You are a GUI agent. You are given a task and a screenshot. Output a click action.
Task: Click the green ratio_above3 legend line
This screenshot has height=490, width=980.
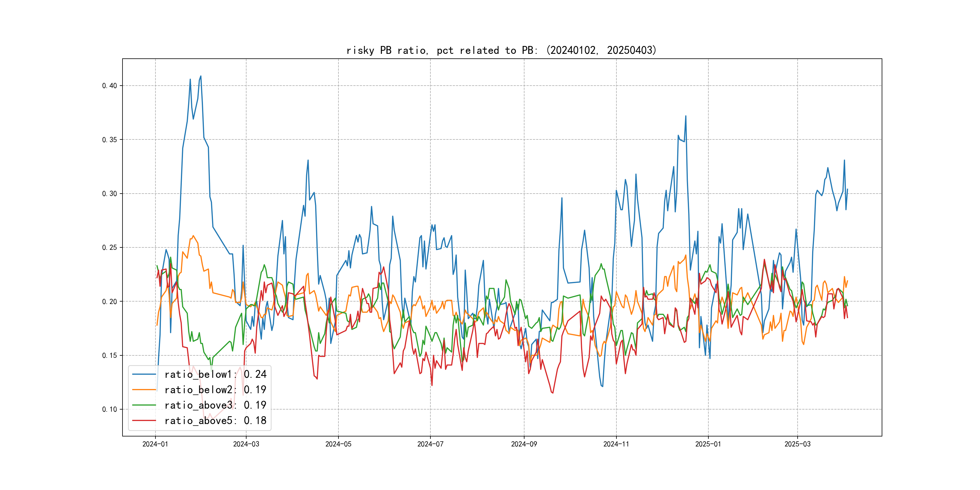click(144, 405)
